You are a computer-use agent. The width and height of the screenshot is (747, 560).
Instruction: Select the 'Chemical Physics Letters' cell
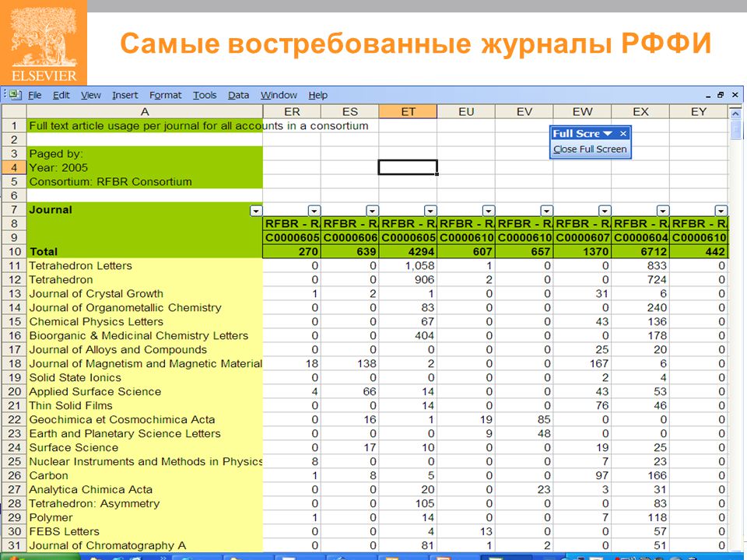[x=145, y=321]
